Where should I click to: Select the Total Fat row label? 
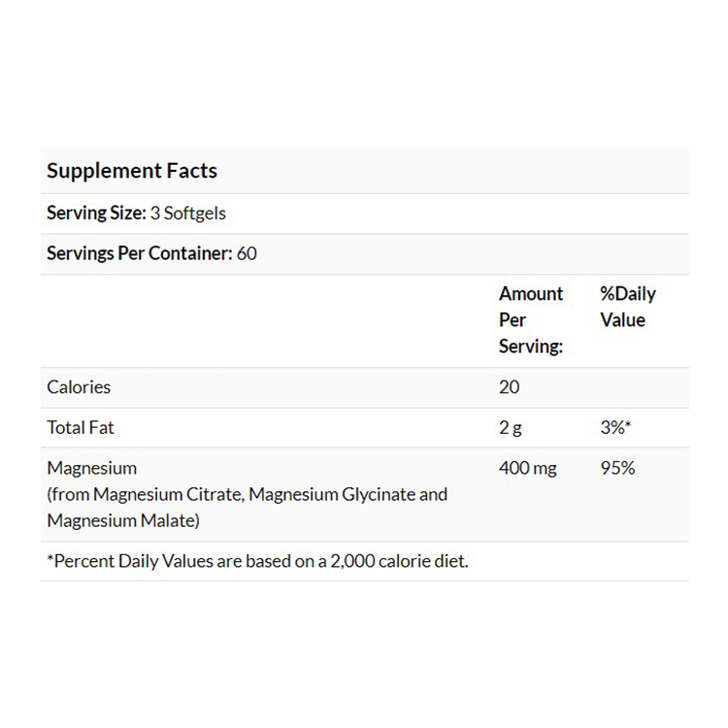pos(81,427)
